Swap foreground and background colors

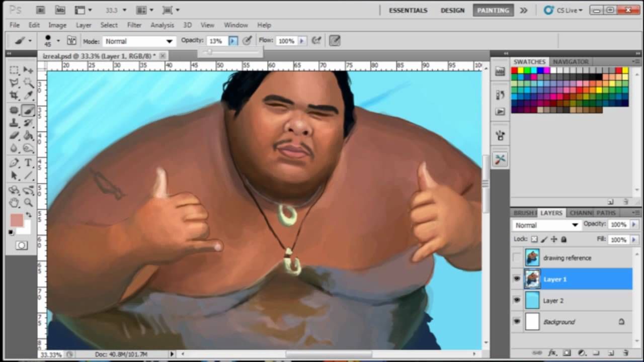pos(29,215)
